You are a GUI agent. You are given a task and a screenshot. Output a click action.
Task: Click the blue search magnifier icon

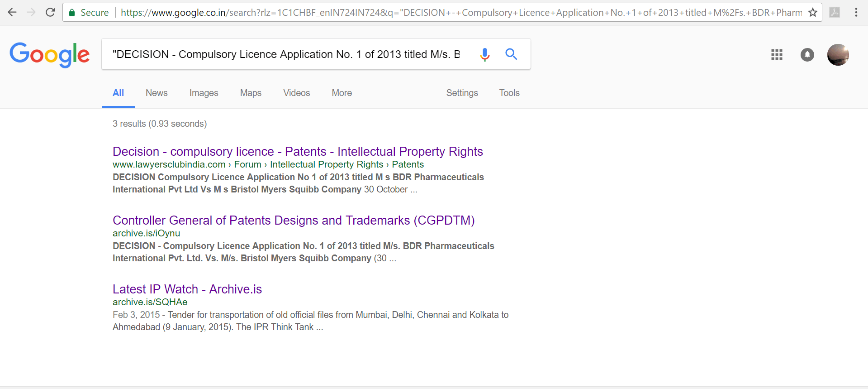pyautogui.click(x=511, y=54)
